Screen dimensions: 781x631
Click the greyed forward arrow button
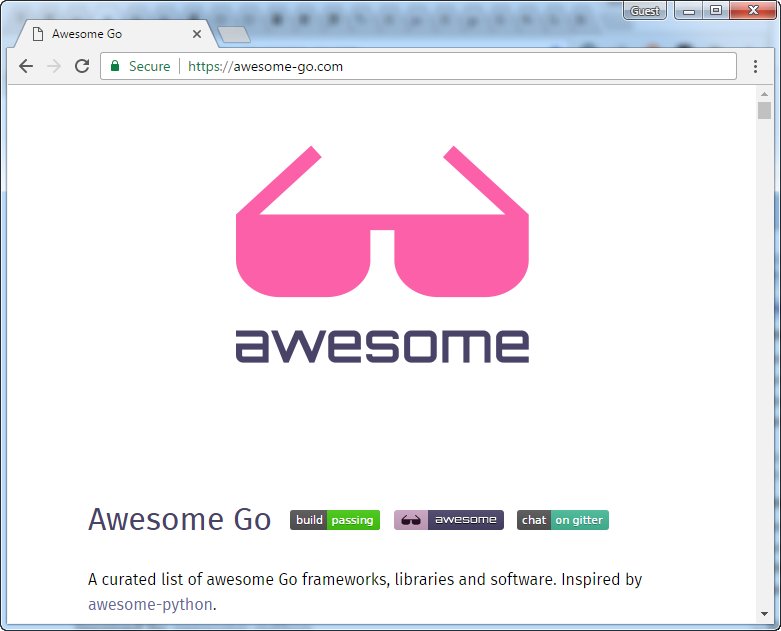coord(54,66)
